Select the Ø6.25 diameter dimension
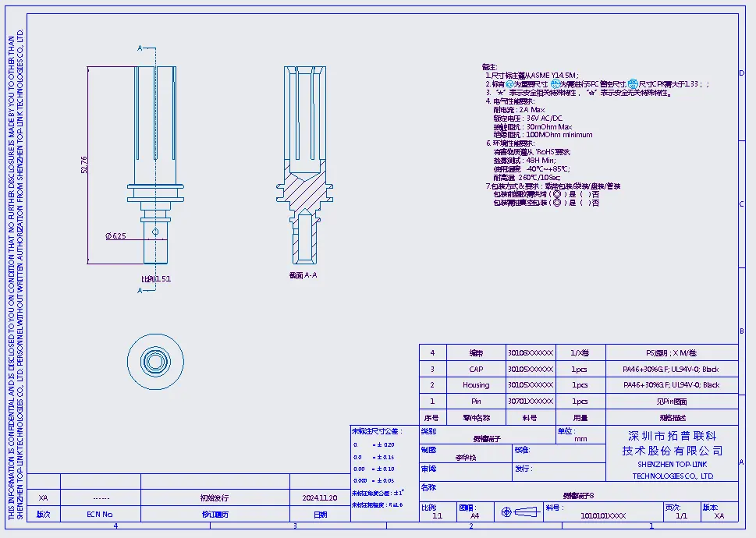Image resolution: width=756 pixels, height=538 pixels. [x=115, y=235]
